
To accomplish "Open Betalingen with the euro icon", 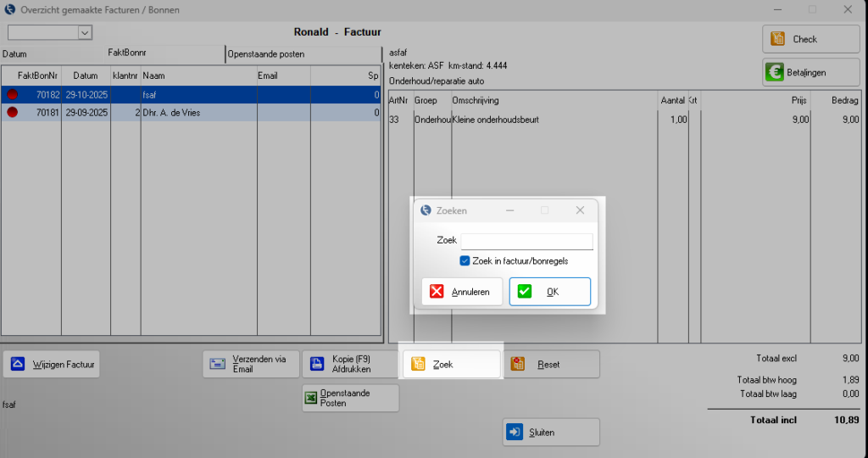I will (775, 73).
